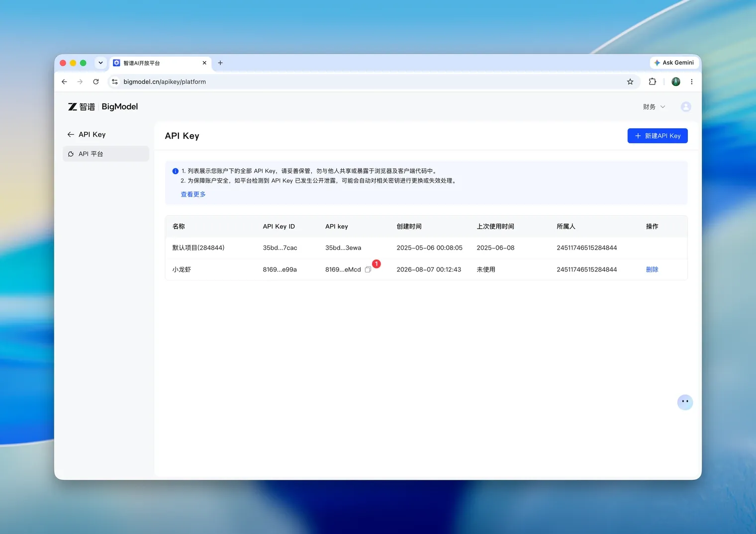Open the browser extensions puzzle icon
756x534 pixels.
click(653, 82)
